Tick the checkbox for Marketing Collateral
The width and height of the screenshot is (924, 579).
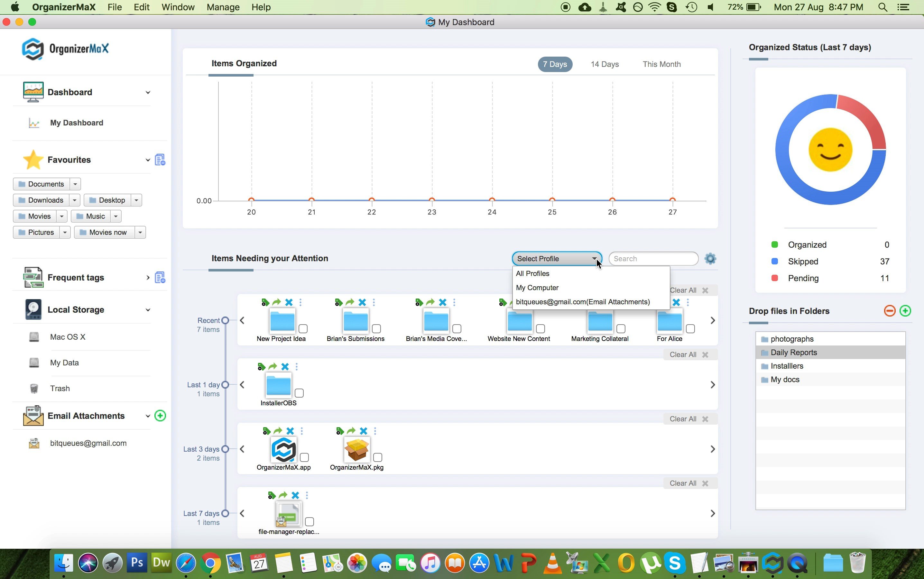click(x=621, y=328)
